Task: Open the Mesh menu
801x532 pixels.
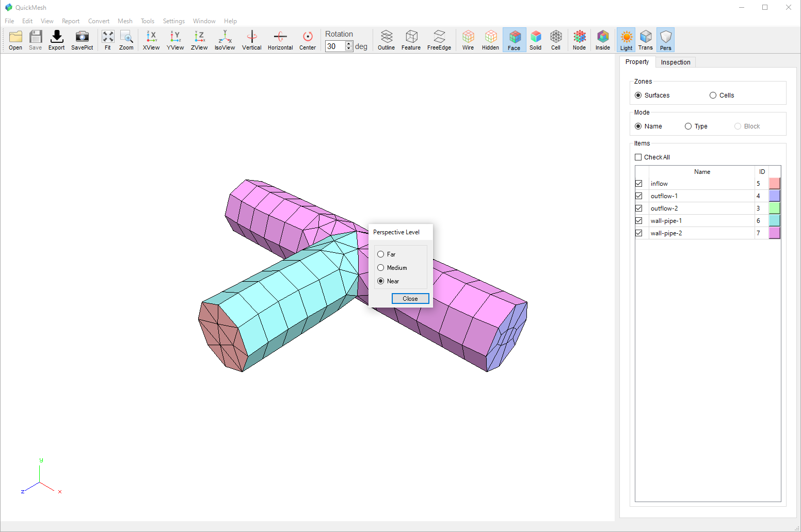Action: click(125, 21)
